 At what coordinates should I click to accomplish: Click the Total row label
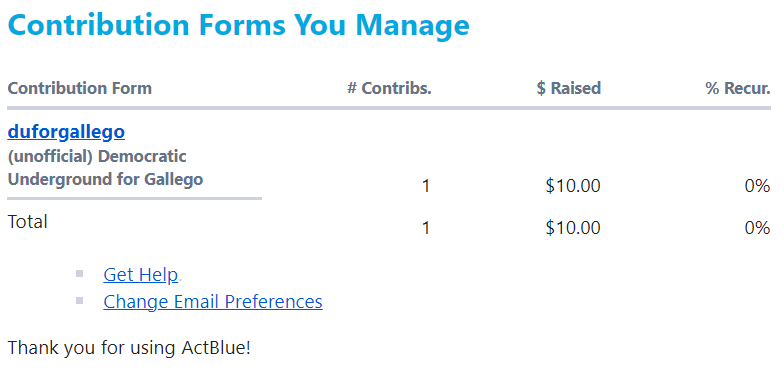(x=28, y=222)
